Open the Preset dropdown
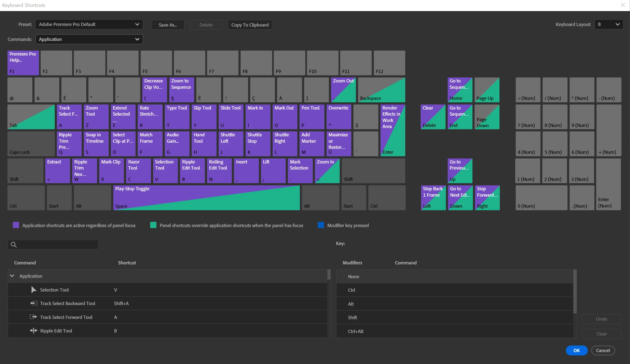 (x=89, y=24)
